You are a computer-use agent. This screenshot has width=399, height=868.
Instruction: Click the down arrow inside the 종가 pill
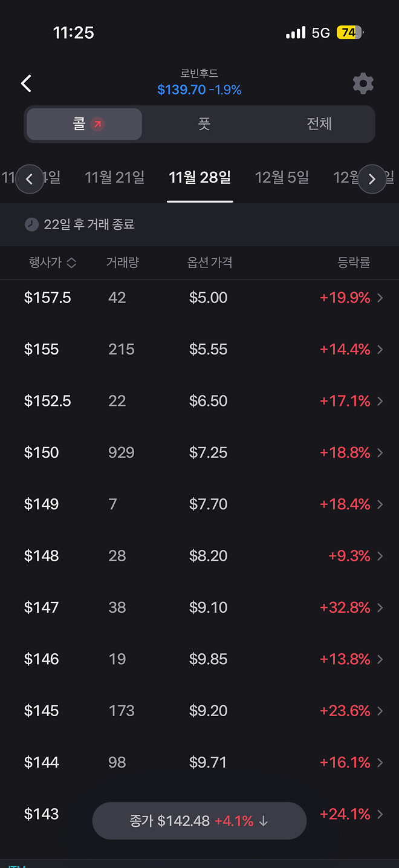click(x=262, y=821)
